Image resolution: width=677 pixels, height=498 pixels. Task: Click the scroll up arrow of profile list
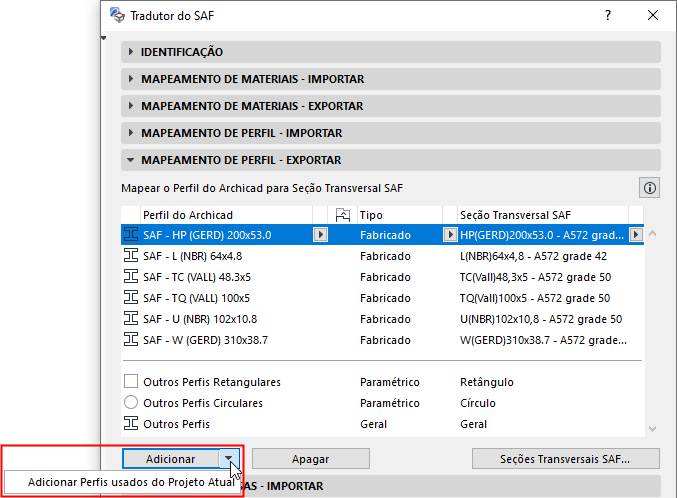click(652, 234)
